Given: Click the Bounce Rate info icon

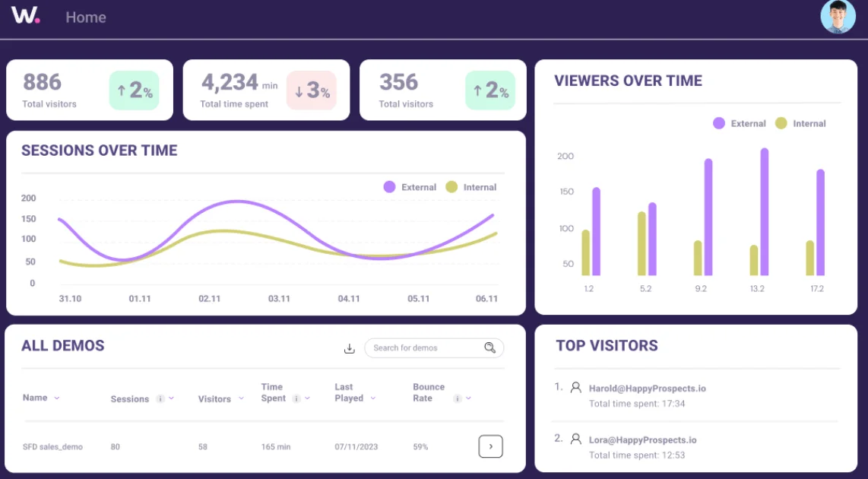Looking at the screenshot, I should tap(458, 398).
